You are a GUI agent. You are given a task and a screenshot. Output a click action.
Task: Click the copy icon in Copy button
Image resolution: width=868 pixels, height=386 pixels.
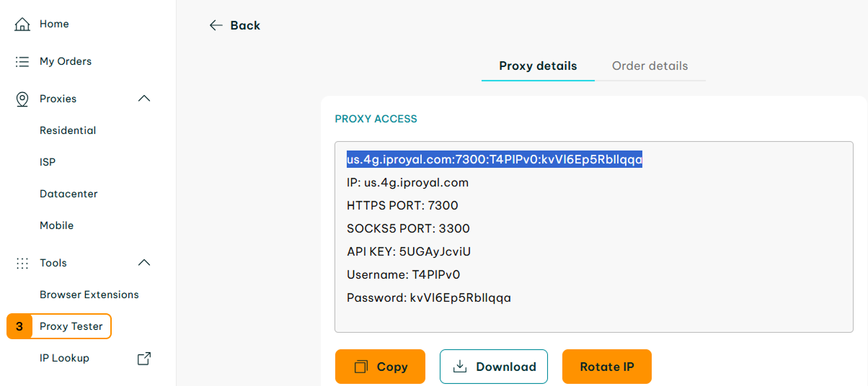click(x=361, y=367)
